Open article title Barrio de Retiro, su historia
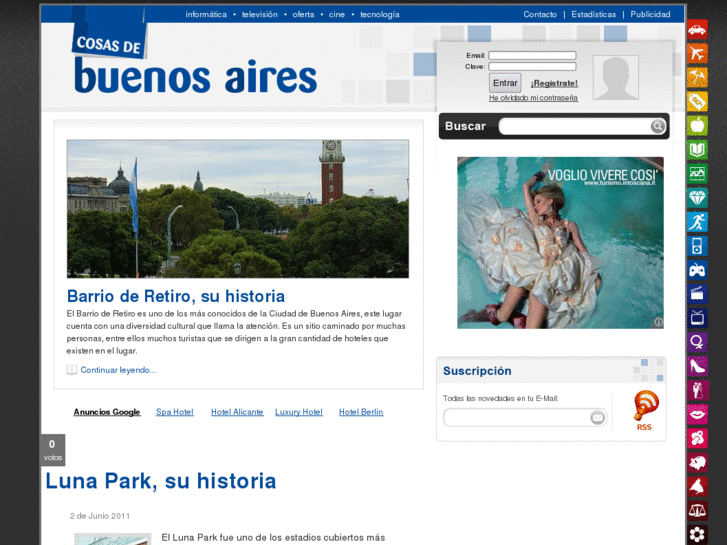 (x=176, y=296)
